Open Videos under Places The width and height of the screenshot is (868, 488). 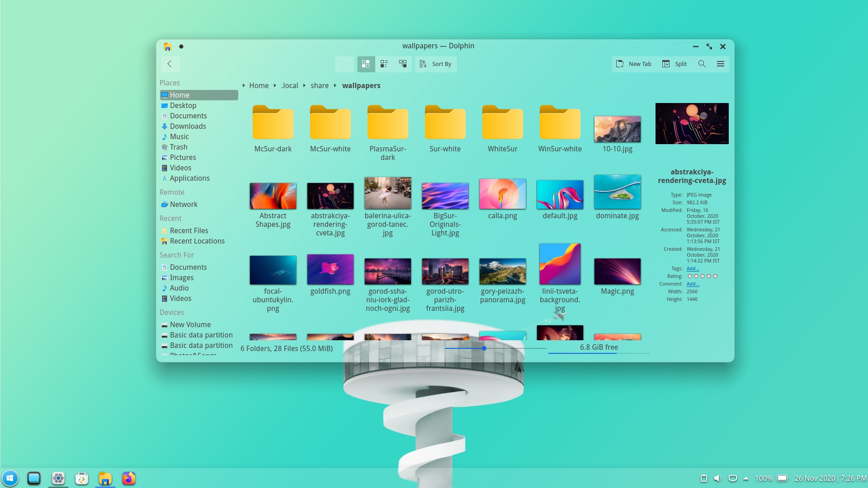coord(199,168)
